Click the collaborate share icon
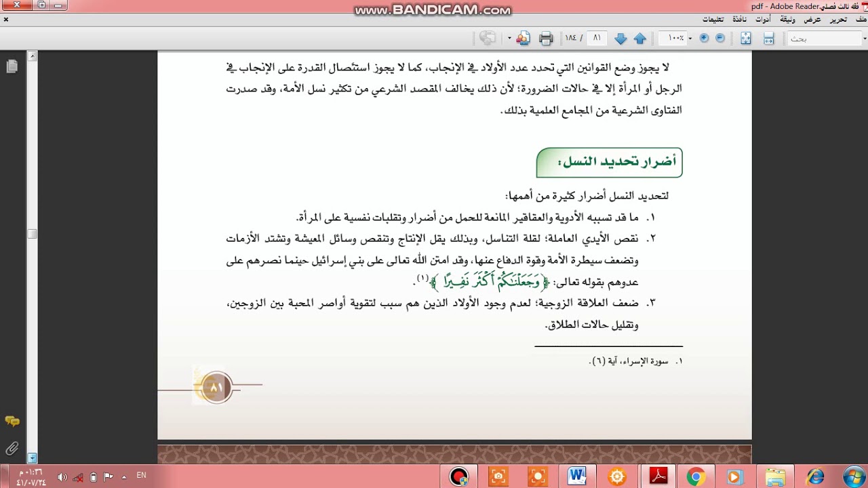Image resolution: width=868 pixels, height=488 pixels. (x=522, y=39)
